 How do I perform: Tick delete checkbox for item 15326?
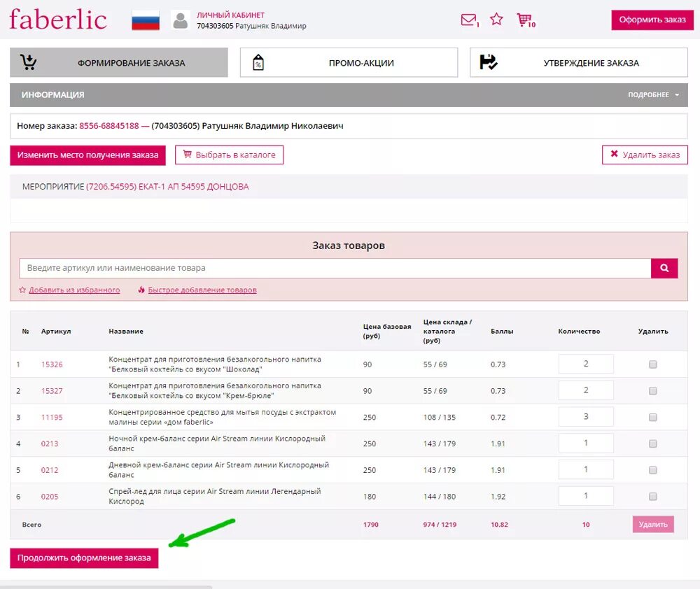click(x=652, y=364)
